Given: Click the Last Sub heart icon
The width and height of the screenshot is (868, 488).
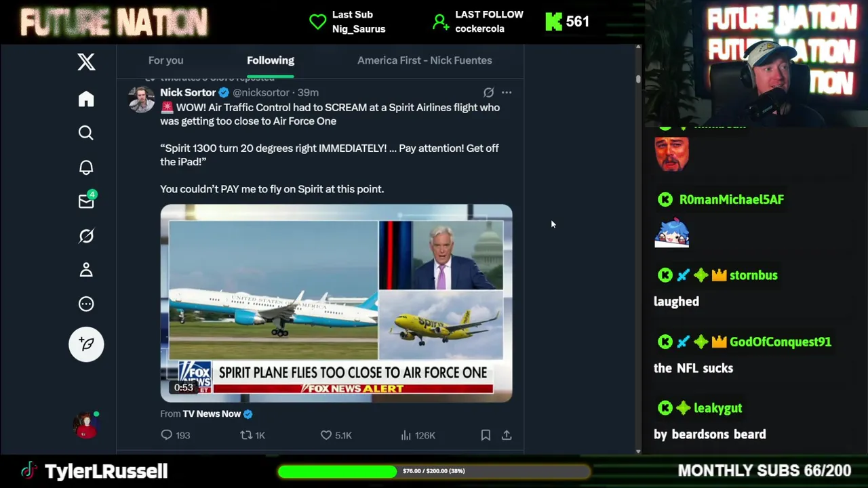Looking at the screenshot, I should [317, 22].
